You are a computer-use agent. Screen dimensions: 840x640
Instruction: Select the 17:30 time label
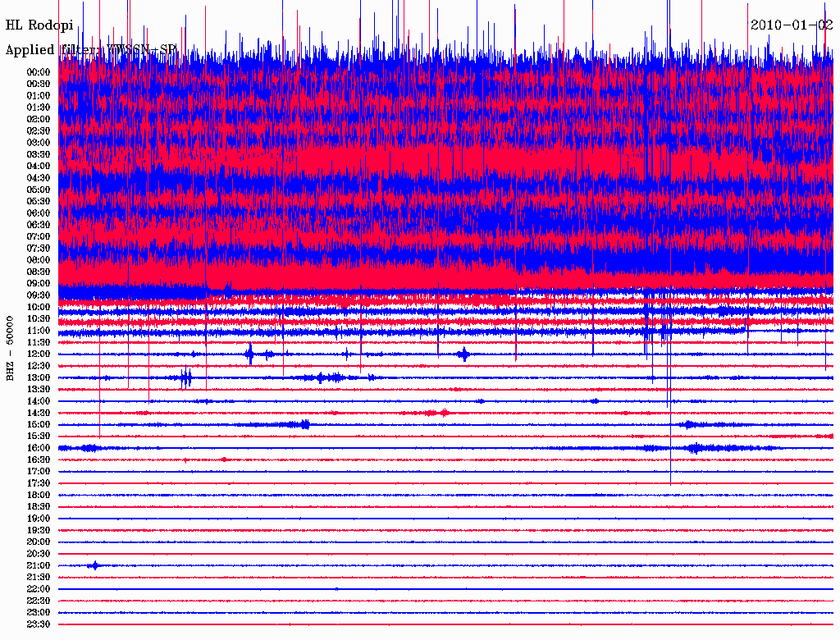click(39, 483)
